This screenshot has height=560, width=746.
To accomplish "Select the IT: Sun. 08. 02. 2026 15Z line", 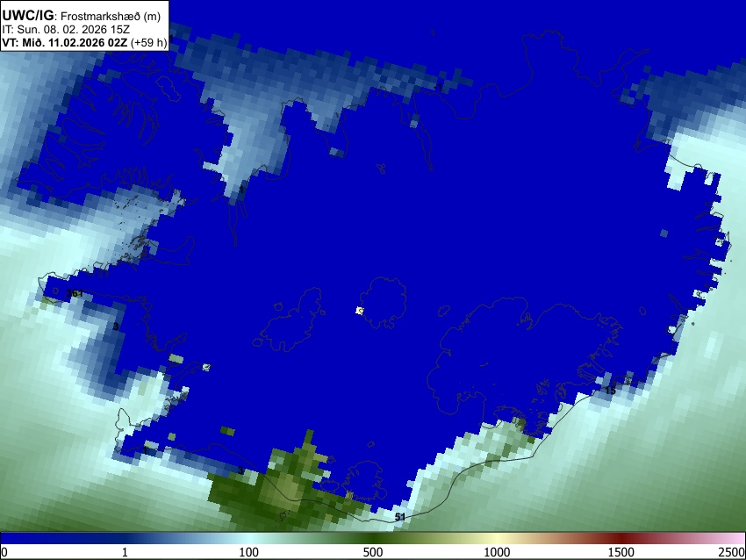I will [x=66, y=30].
